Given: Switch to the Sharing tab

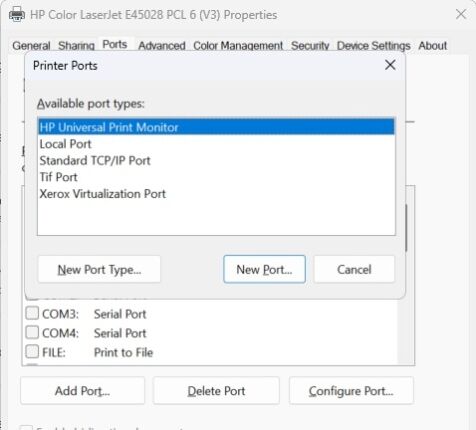Looking at the screenshot, I should click(x=76, y=46).
